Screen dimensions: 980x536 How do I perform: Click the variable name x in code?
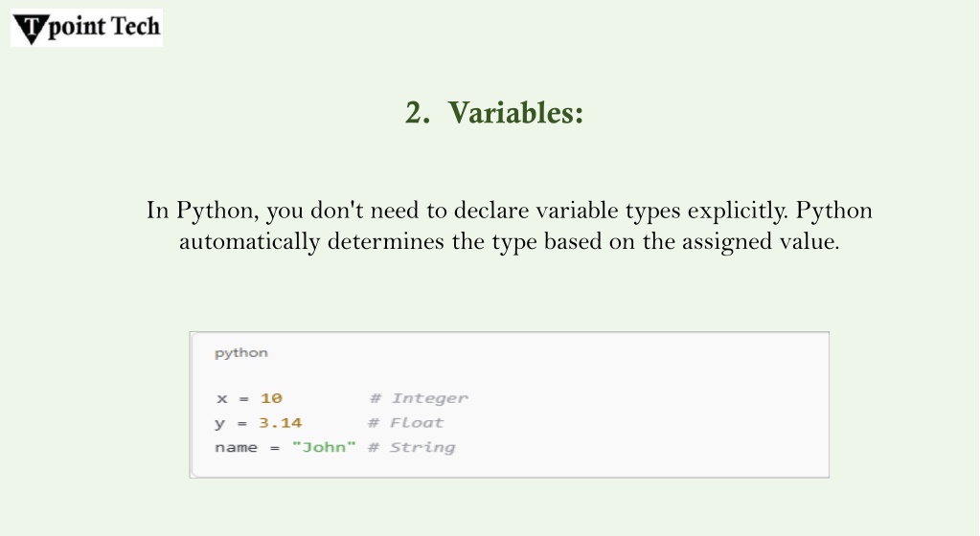222,398
